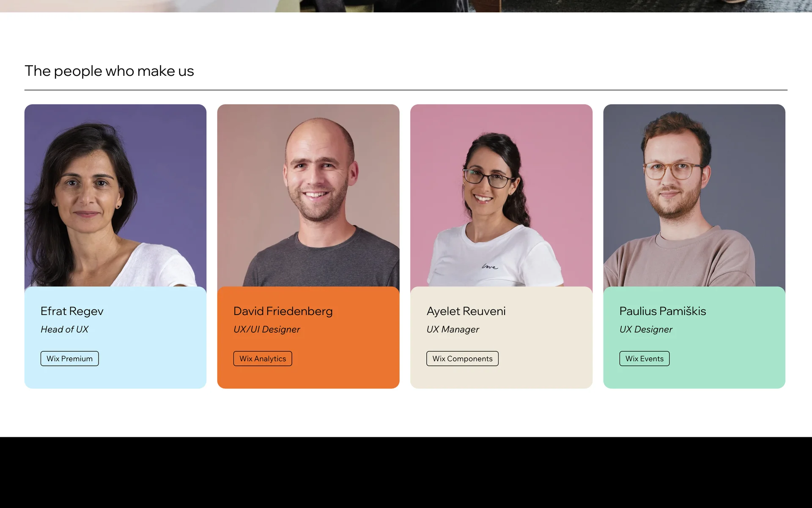Screen dimensions: 812x508
Task: Open the Wix Components tag
Action: (x=462, y=359)
